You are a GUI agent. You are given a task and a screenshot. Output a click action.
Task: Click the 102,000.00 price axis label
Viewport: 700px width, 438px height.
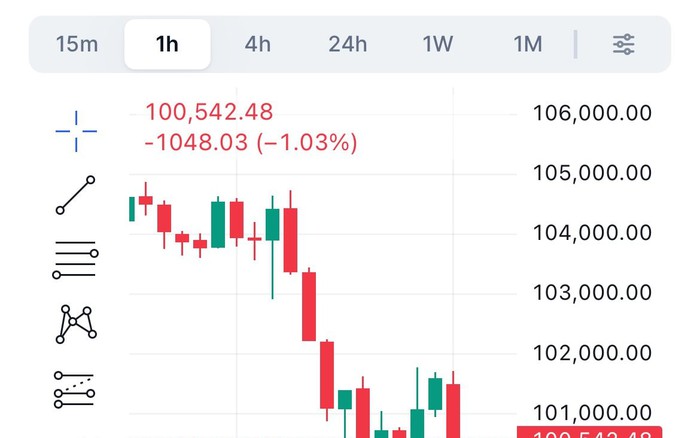[593, 353]
